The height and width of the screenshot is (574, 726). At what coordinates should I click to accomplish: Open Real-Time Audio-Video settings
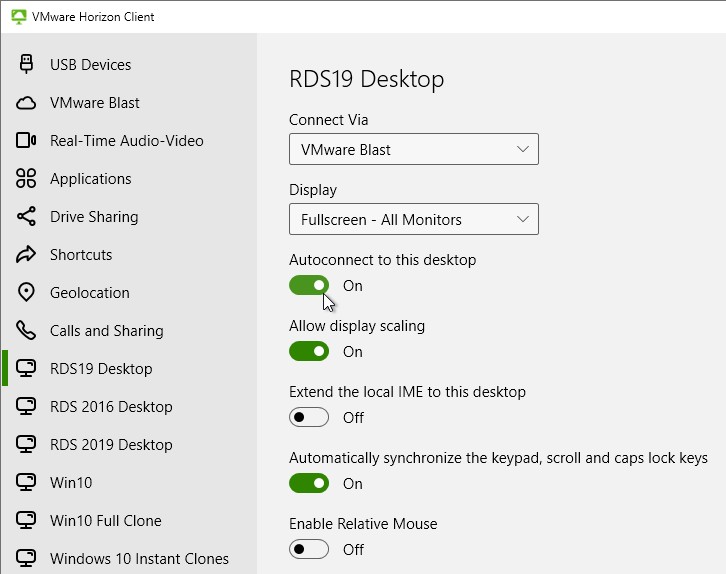pyautogui.click(x=129, y=141)
